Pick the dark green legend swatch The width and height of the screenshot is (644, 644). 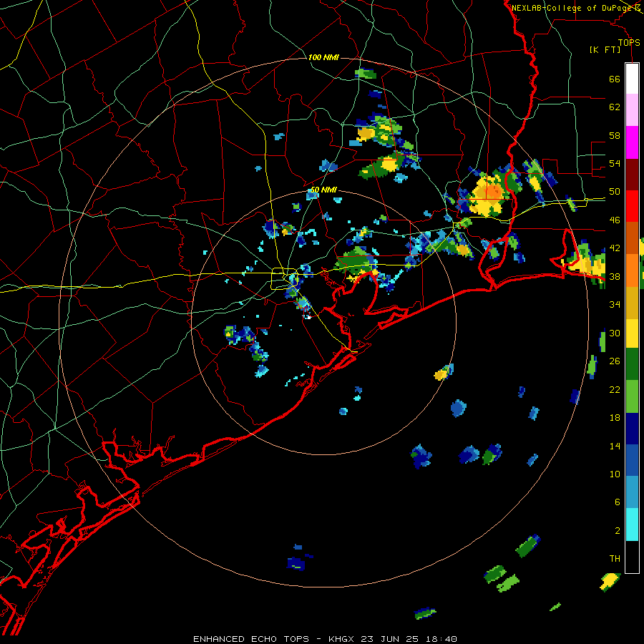[x=632, y=364]
